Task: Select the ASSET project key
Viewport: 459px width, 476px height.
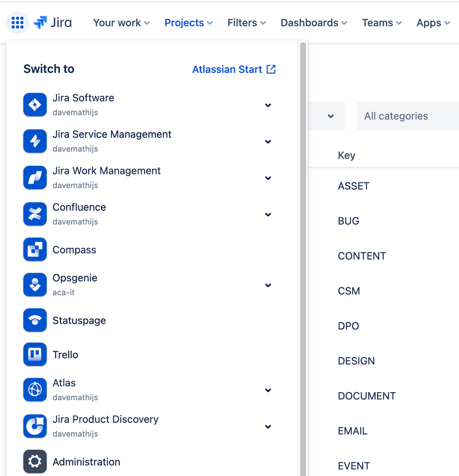Action: pos(353,186)
